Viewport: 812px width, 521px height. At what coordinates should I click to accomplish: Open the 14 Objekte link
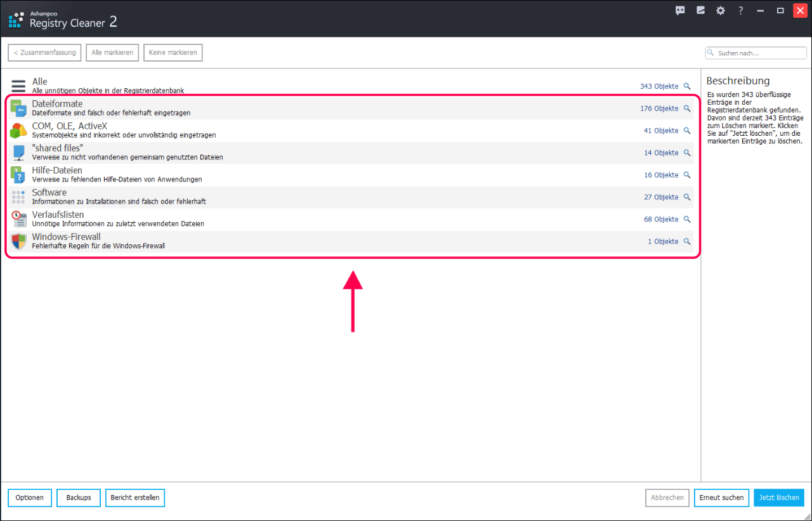pos(661,153)
